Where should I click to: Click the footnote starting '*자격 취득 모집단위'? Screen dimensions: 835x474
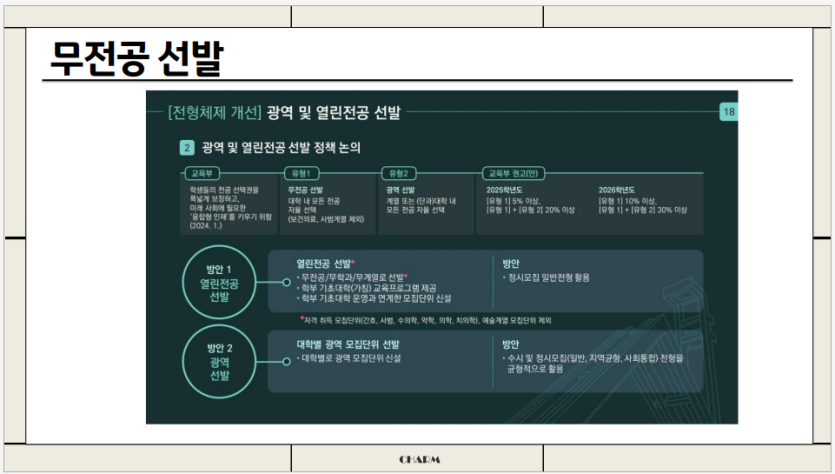pos(425,320)
